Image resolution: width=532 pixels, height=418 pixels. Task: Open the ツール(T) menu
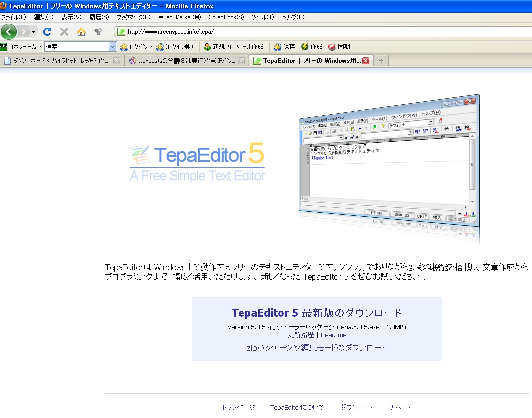[263, 17]
